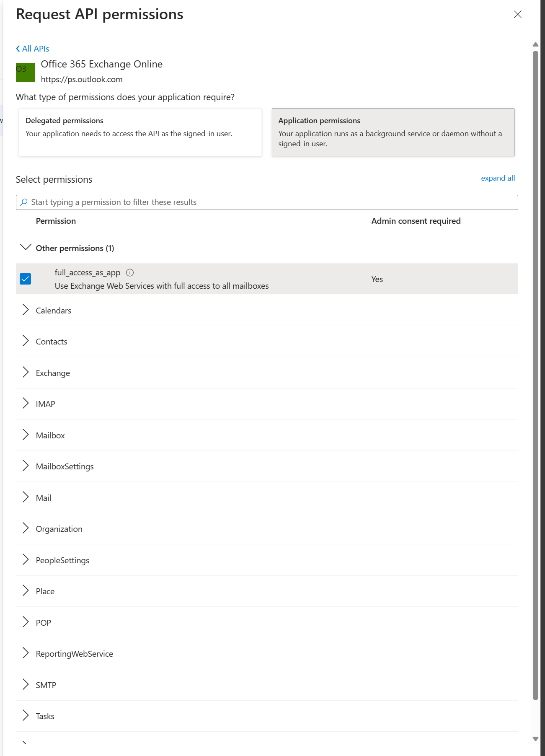The image size is (545, 756).
Task: Close the Request API permissions panel
Action: pos(518,14)
